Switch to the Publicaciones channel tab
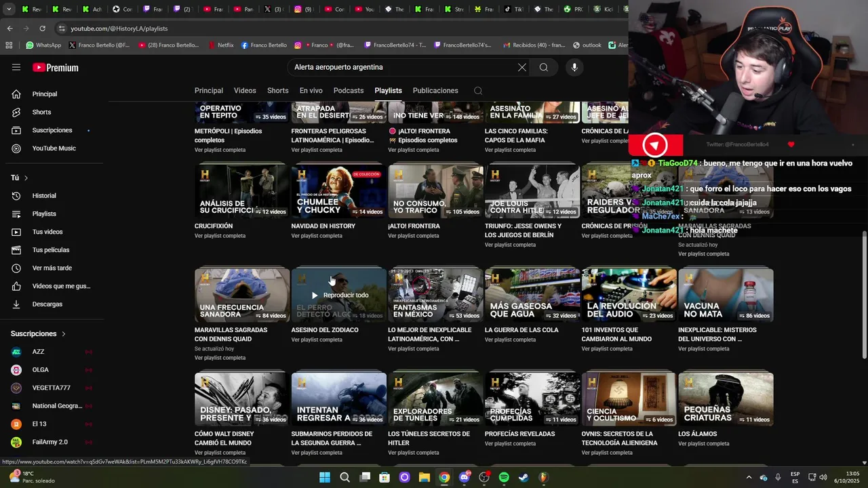The width and height of the screenshot is (868, 488). pos(435,91)
